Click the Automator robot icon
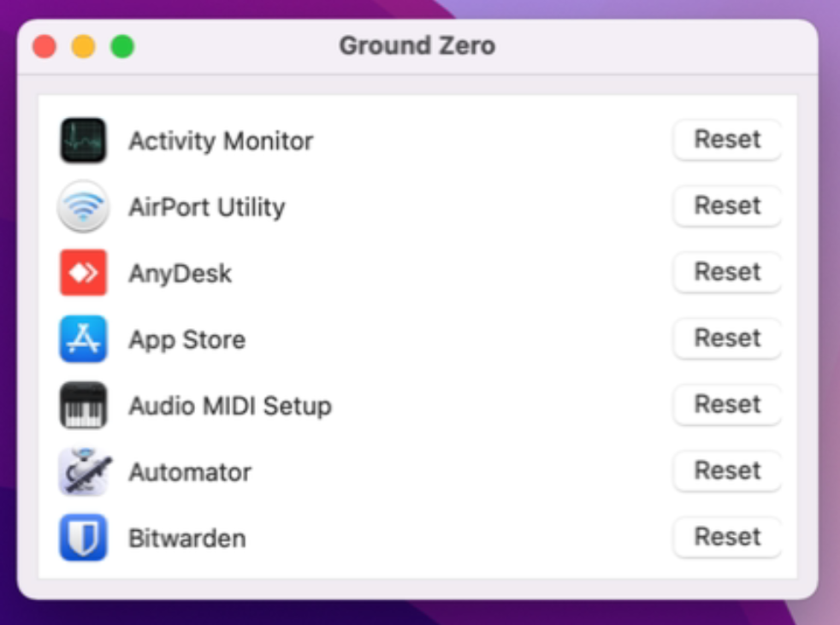Screen dimensions: 840x625 pos(85,471)
